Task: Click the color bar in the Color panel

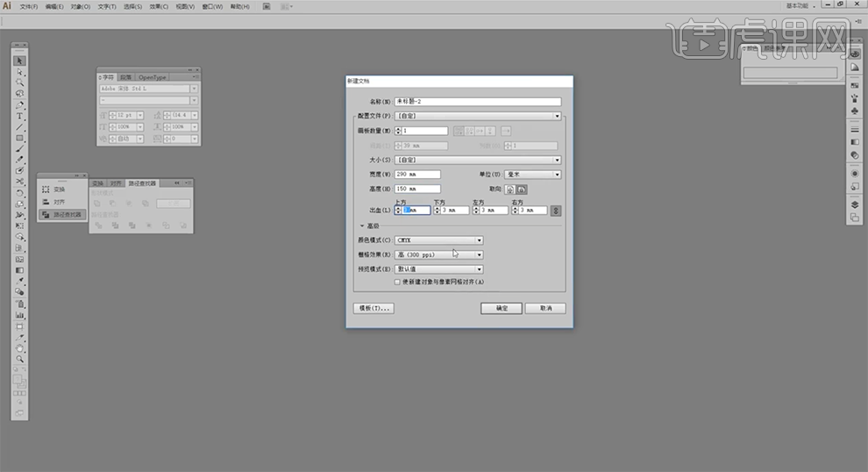Action: [790, 73]
